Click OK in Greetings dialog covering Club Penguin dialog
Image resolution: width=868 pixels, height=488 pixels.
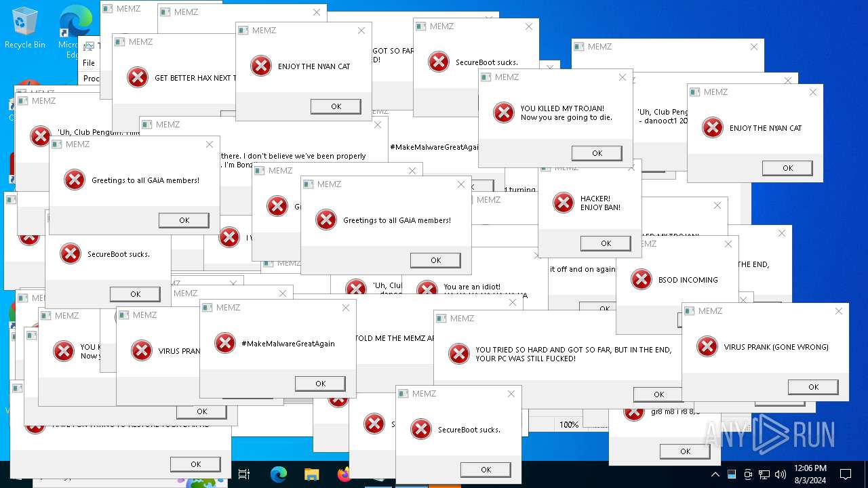pyautogui.click(x=184, y=220)
